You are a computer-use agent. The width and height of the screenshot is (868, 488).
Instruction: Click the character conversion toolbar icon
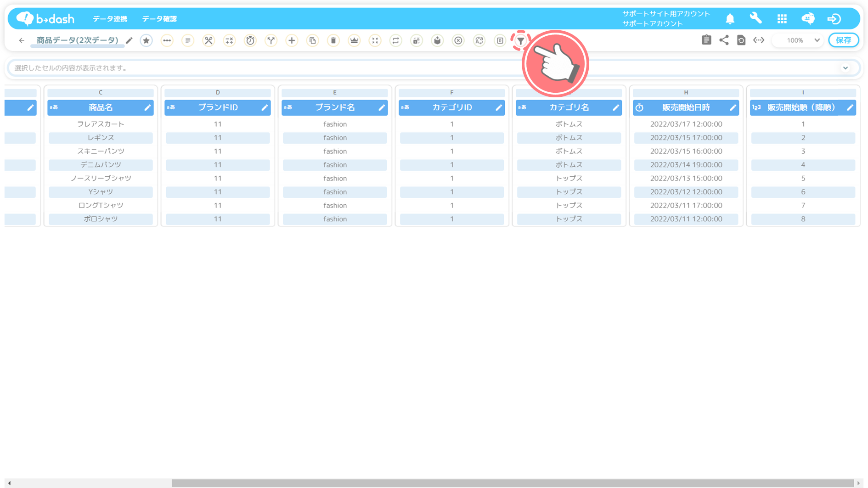479,40
